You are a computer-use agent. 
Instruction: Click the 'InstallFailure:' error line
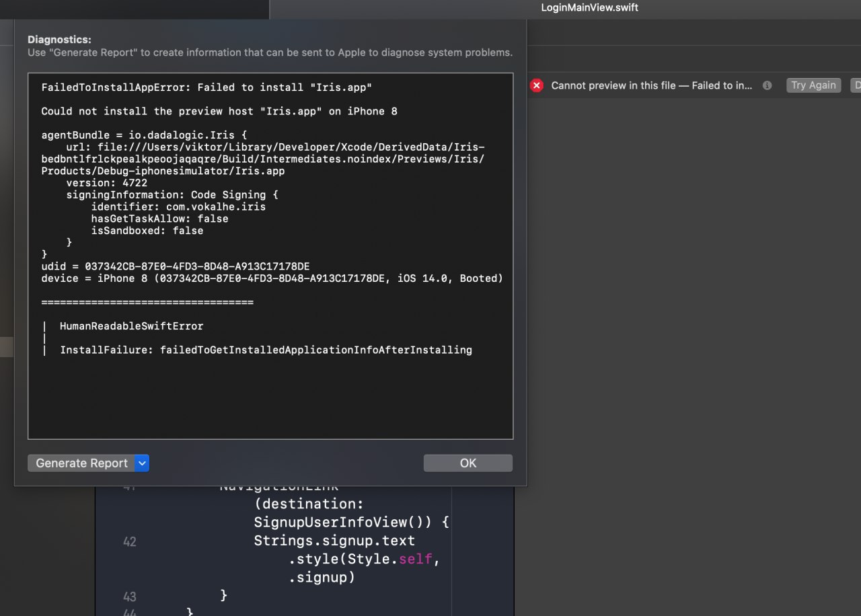(x=266, y=350)
